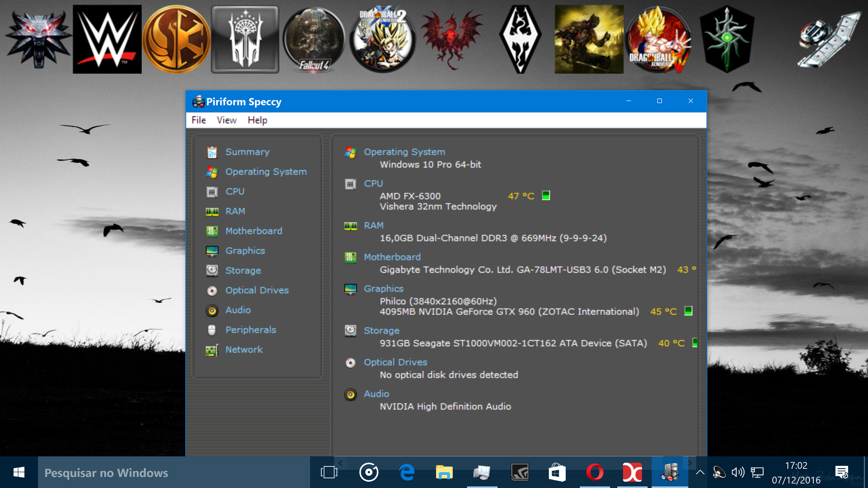Open Microsoft Edge from the taskbar
The height and width of the screenshot is (488, 868).
pos(407,472)
